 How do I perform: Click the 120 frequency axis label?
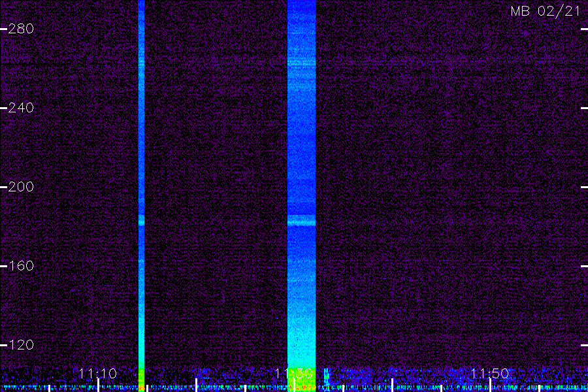point(21,345)
